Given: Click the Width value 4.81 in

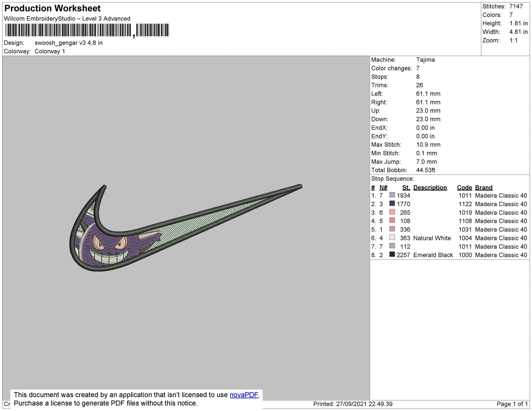Looking at the screenshot, I should (x=518, y=32).
